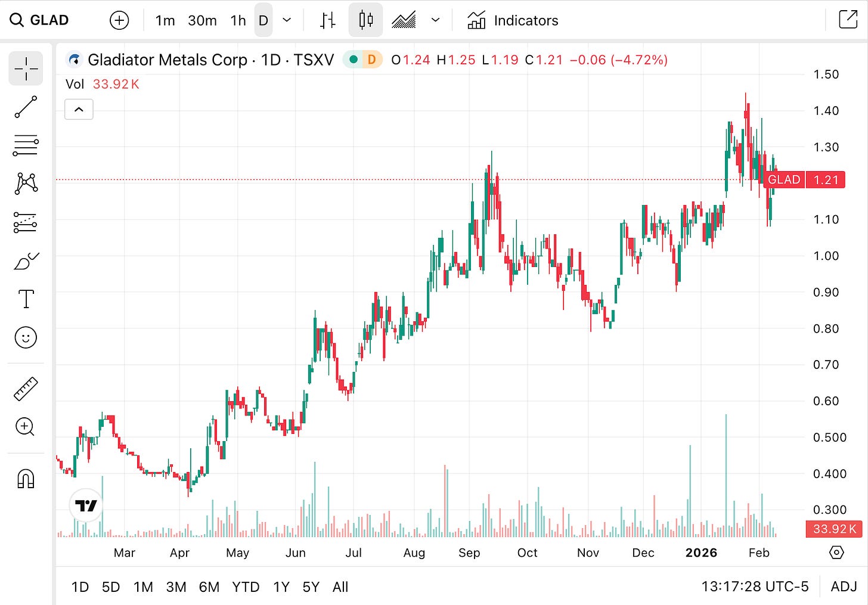
Task: Click the closing value C1.21
Action: (544, 60)
